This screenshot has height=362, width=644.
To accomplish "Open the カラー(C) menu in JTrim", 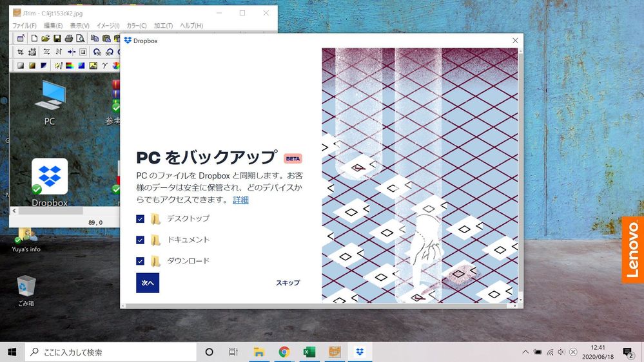I will (x=137, y=26).
